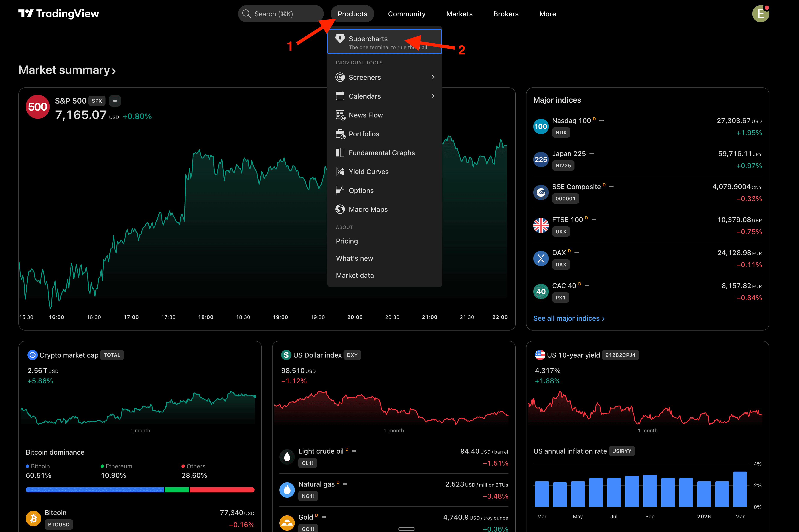Click the FTSE 100 UK flag icon
This screenshot has height=532, width=799.
(541, 226)
